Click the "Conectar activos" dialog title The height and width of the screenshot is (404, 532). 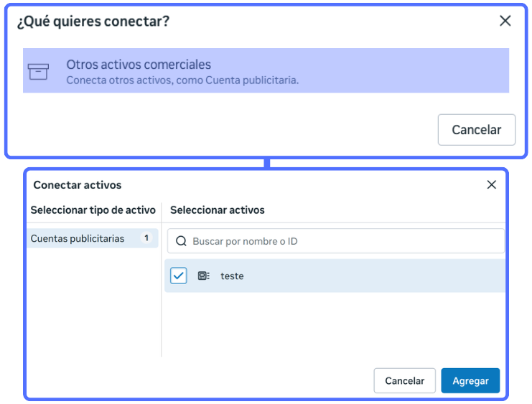point(78,184)
